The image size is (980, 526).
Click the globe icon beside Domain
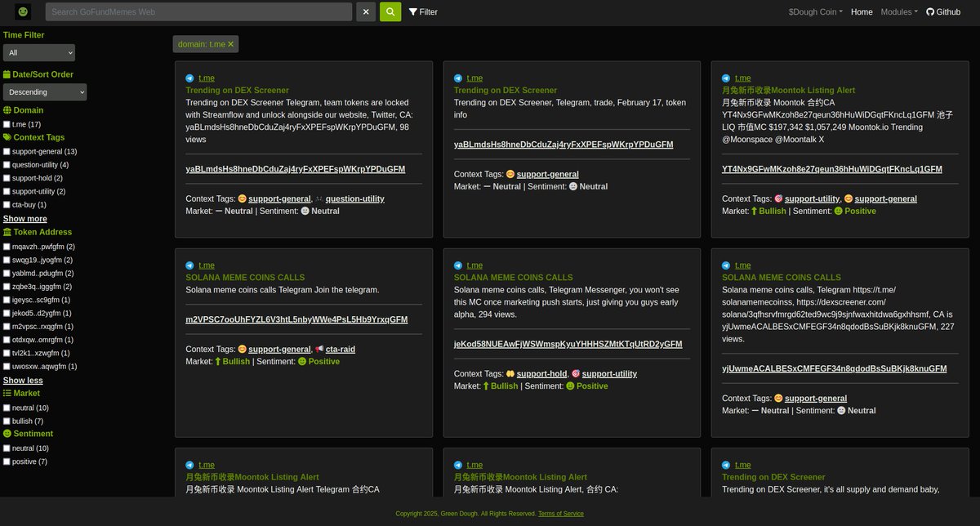pyautogui.click(x=7, y=109)
